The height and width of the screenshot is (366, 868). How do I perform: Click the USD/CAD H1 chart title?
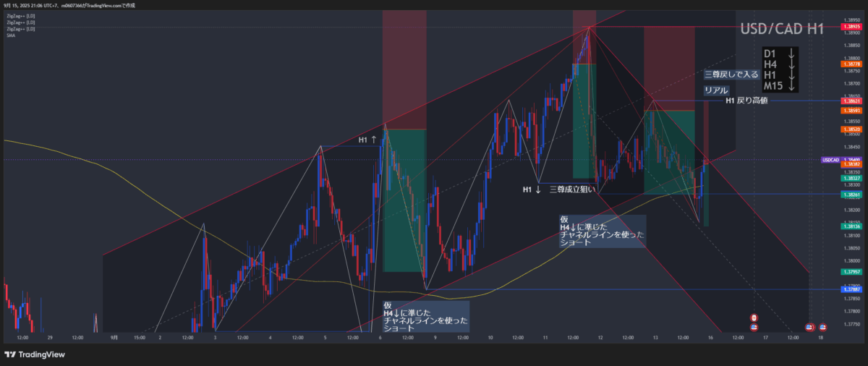[x=783, y=30]
